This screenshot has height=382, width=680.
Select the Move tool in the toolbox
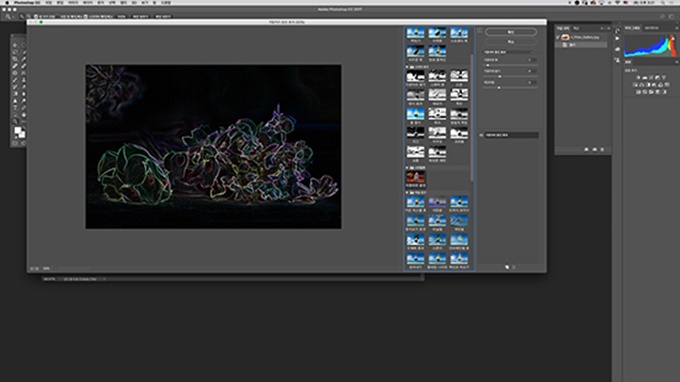(x=15, y=45)
